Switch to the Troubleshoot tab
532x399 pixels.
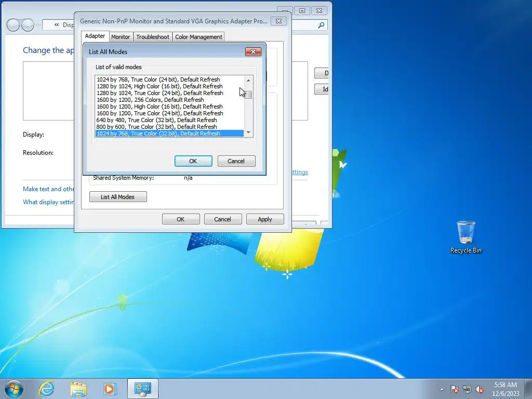point(153,37)
